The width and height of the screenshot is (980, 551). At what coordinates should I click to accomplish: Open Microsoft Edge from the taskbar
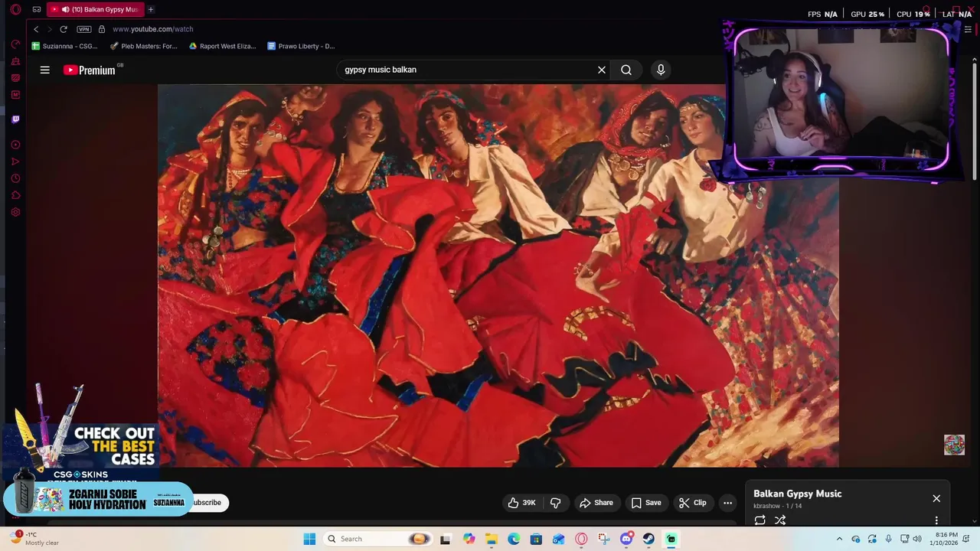pyautogui.click(x=514, y=539)
